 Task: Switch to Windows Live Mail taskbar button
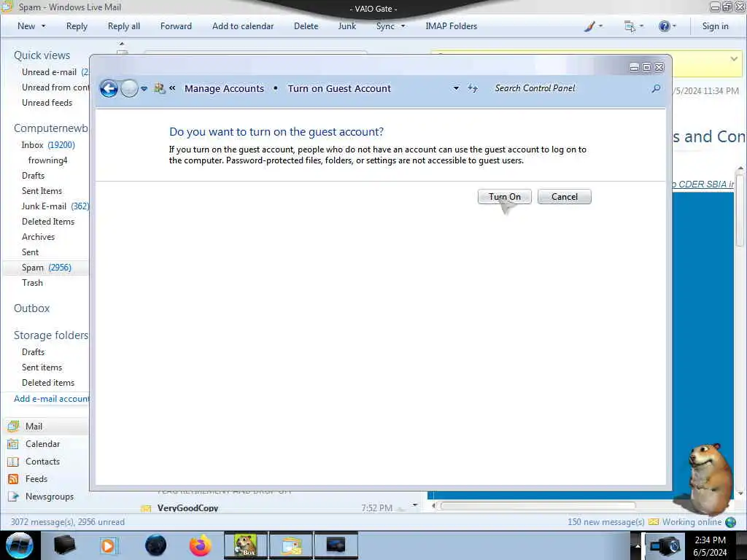291,545
